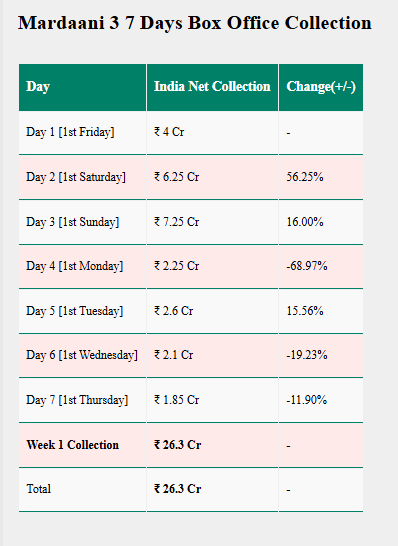Screen dimensions: 398x546
Task: Click the Change(+/-) column header
Action: point(321,87)
